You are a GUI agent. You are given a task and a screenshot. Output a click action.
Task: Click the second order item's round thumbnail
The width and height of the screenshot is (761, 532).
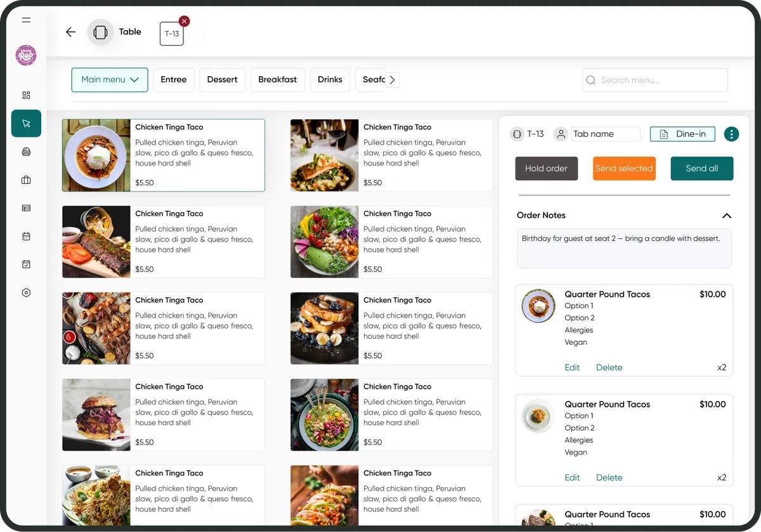tap(538, 417)
